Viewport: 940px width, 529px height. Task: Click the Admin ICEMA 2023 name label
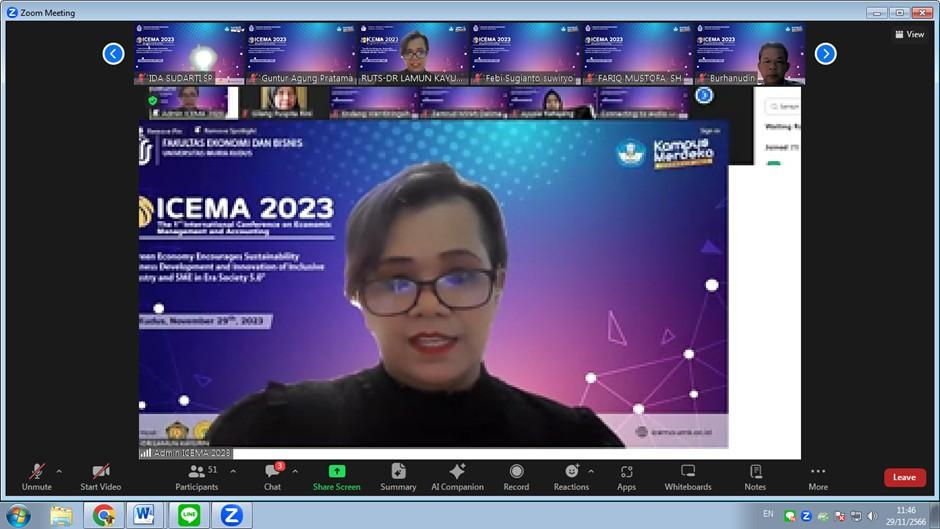[x=186, y=453]
